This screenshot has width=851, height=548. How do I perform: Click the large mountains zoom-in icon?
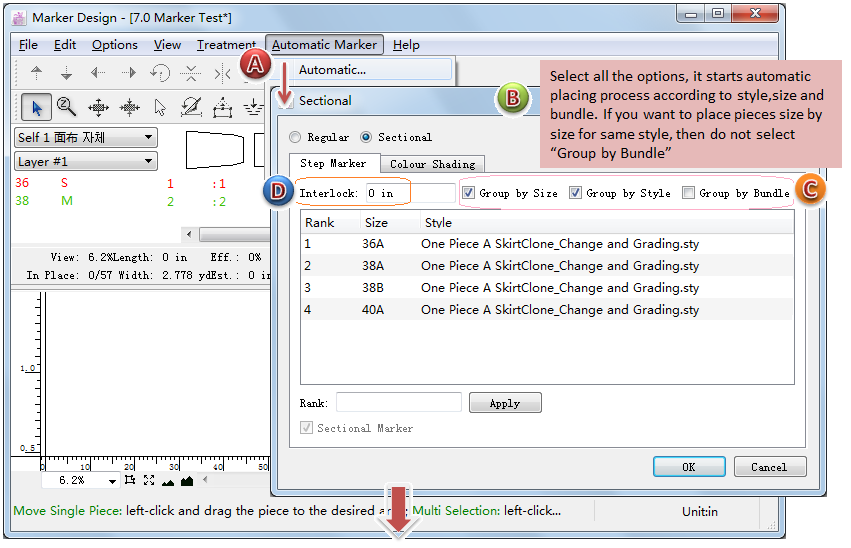click(x=187, y=481)
